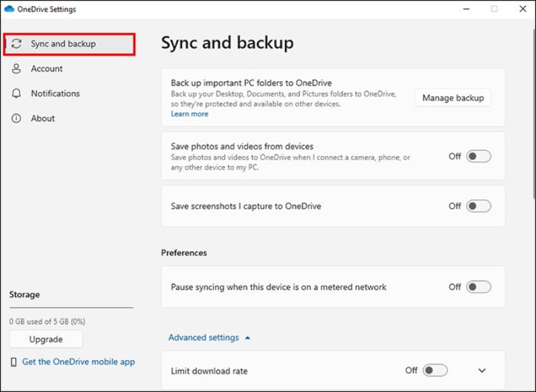The image size is (536, 392).
Task: Switch to the Notifications section
Action: pos(54,93)
